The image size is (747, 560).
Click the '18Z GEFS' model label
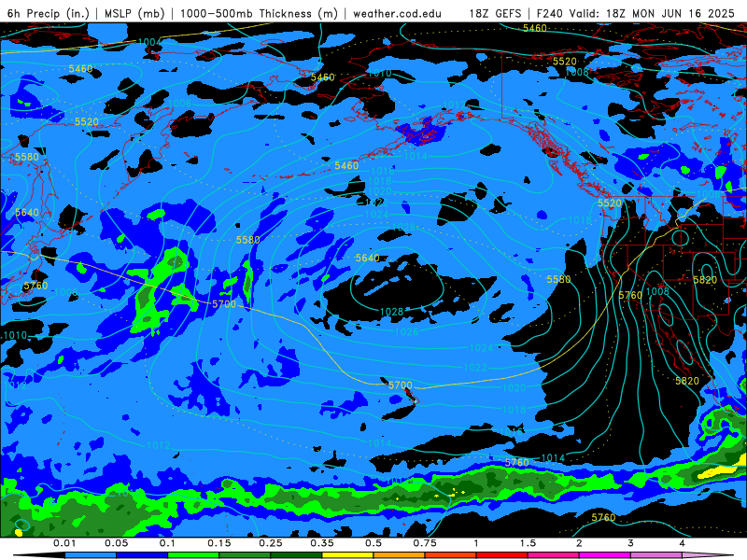coord(496,13)
